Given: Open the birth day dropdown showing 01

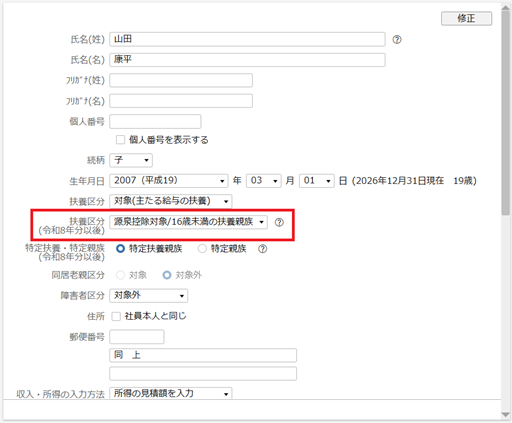Looking at the screenshot, I should click(x=317, y=181).
